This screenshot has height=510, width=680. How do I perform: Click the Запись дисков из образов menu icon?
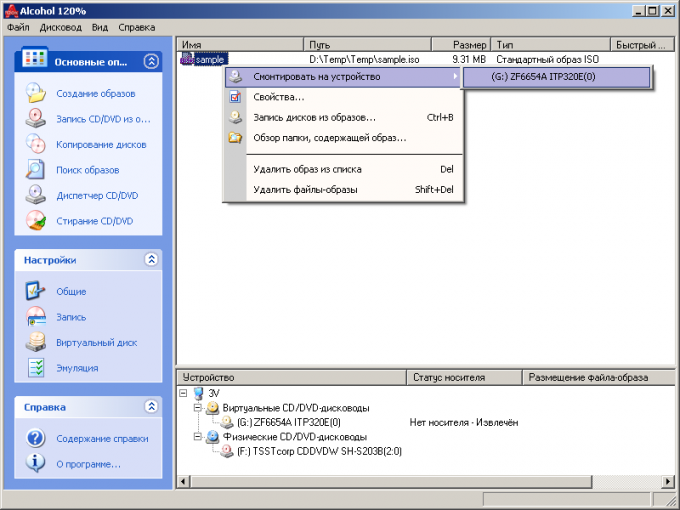click(235, 117)
